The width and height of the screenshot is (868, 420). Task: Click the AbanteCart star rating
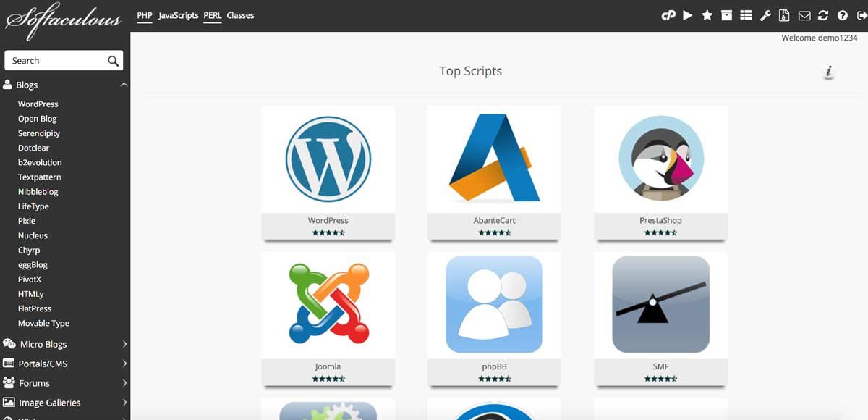point(494,233)
